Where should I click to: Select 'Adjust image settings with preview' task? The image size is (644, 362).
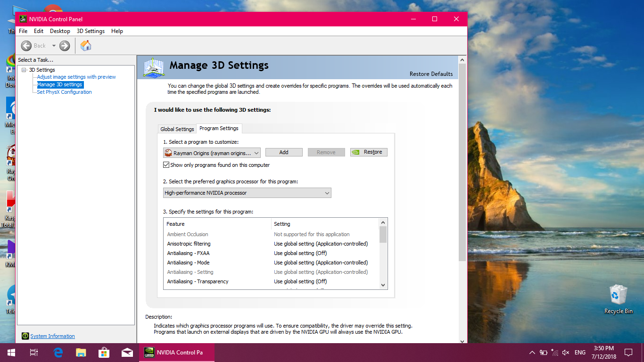(76, 77)
